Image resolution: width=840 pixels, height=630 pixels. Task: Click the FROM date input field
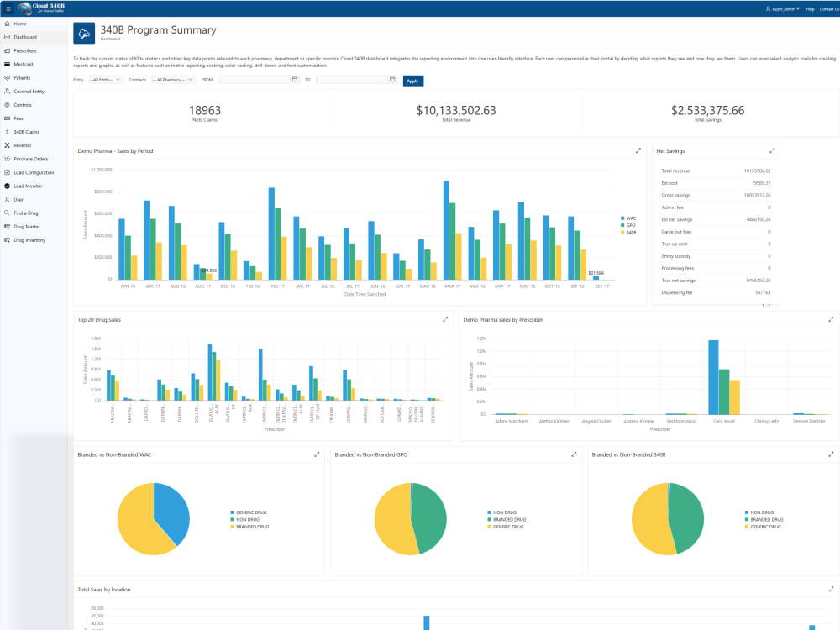pyautogui.click(x=254, y=80)
